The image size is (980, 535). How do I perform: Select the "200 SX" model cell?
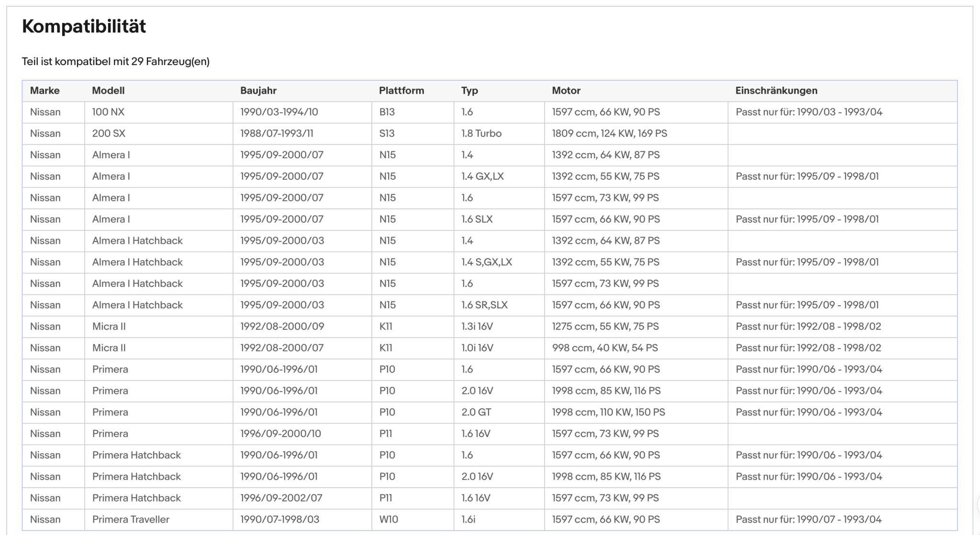[109, 134]
